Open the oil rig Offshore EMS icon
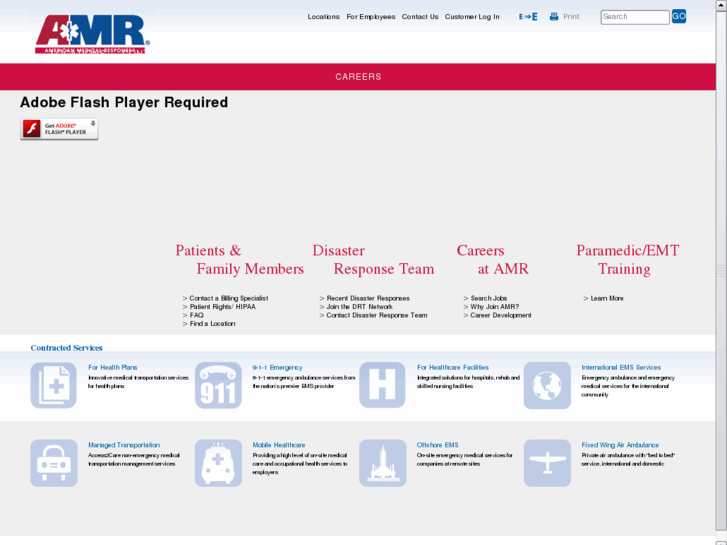The width and height of the screenshot is (727, 545). [383, 463]
